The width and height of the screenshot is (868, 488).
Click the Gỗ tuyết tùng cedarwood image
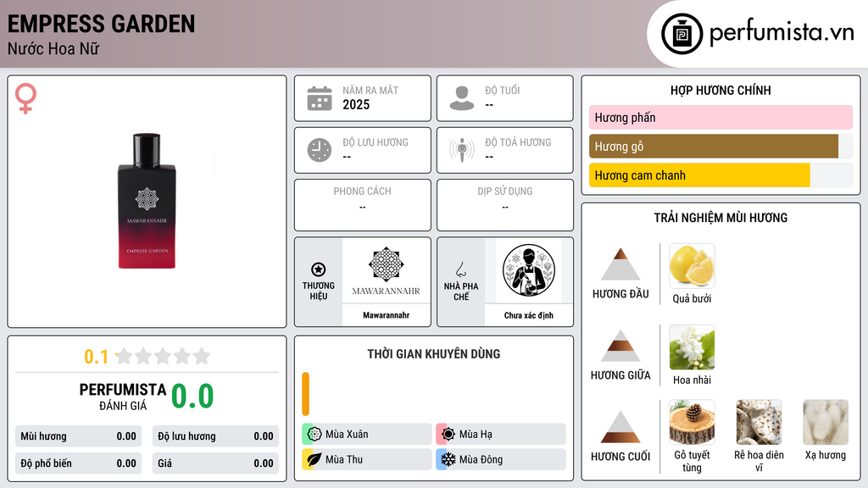click(x=692, y=422)
